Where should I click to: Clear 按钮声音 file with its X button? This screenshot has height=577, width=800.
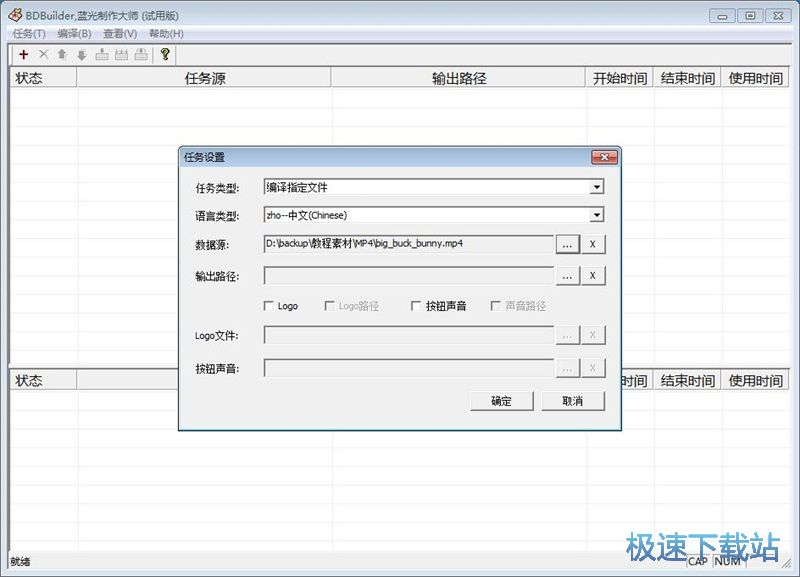tap(592, 368)
